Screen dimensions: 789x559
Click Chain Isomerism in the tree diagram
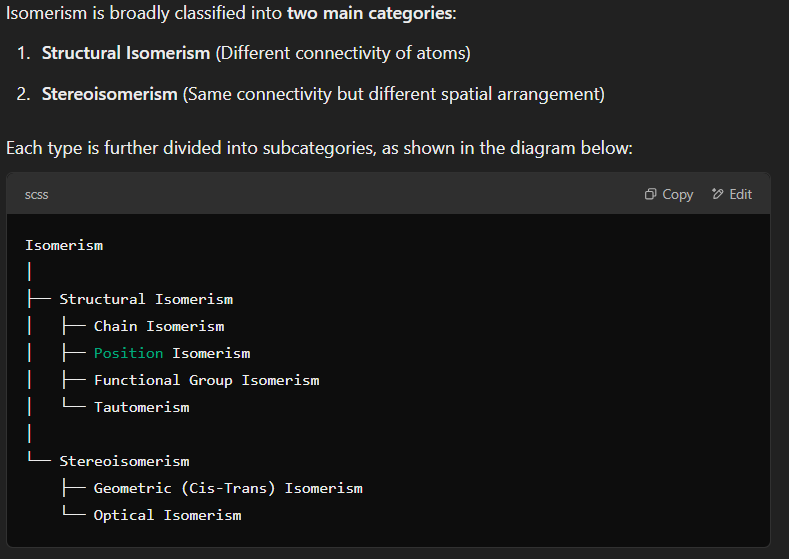point(159,326)
